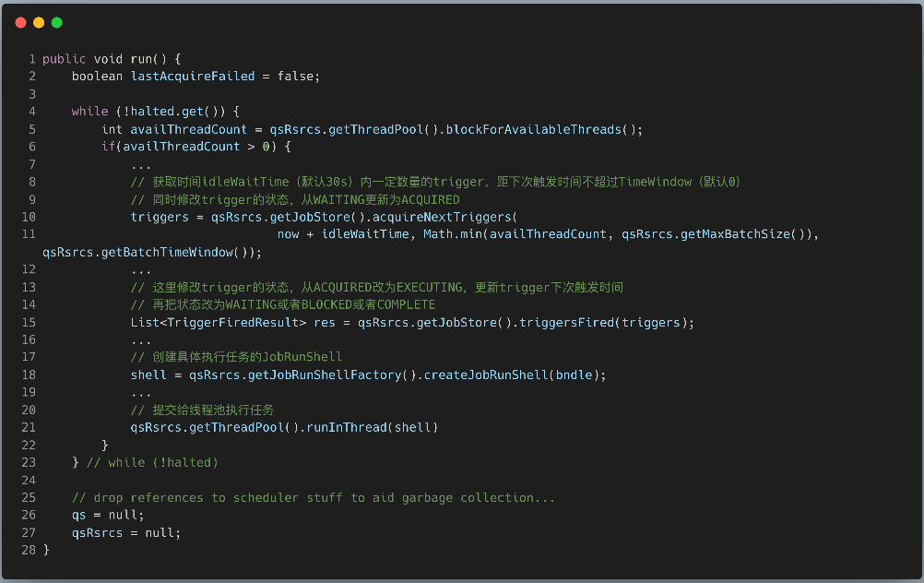Click 'createJobRunShell(bndle);' on line 18

coord(515,375)
